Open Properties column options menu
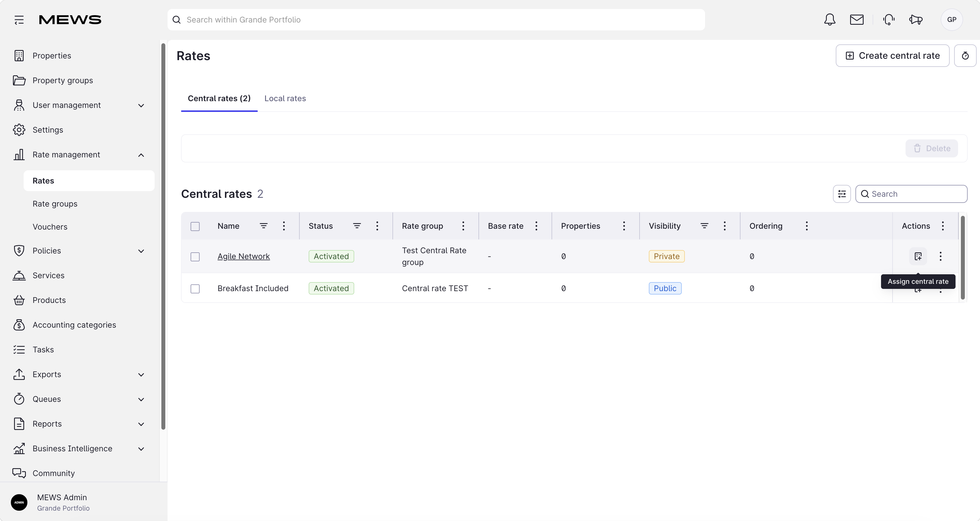Image resolution: width=980 pixels, height=521 pixels. pos(624,226)
